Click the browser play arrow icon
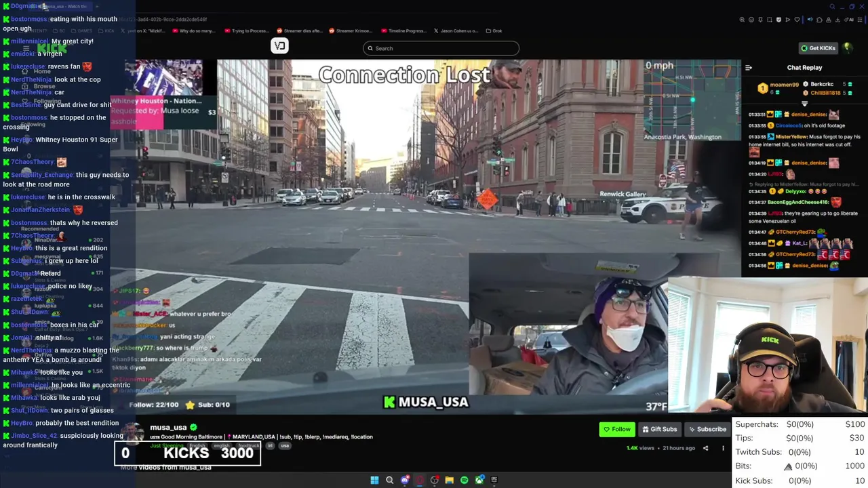The width and height of the screenshot is (868, 488). (787, 20)
